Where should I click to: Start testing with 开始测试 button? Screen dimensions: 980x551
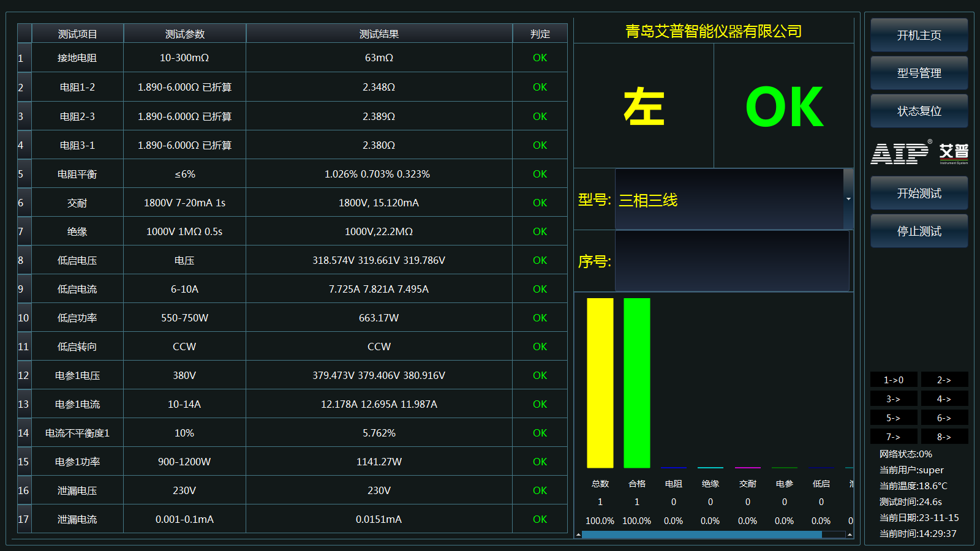click(919, 193)
